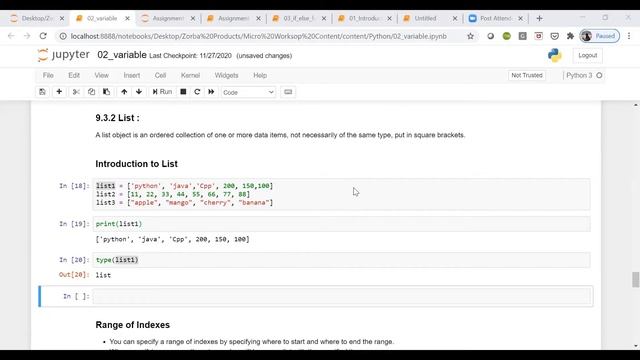Open the cell type Code dropdown
This screenshot has width=640, height=360.
click(x=248, y=92)
